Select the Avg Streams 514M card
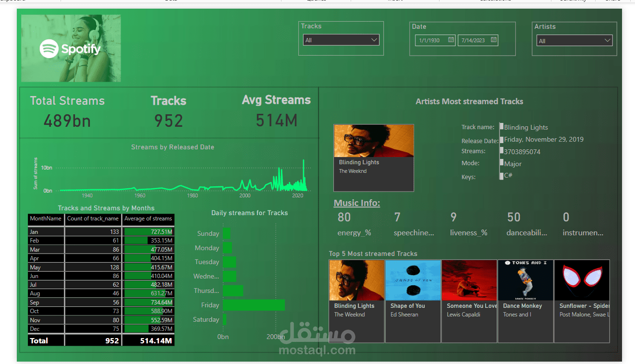Image resolution: width=635 pixels, height=364 pixels. coord(276,111)
